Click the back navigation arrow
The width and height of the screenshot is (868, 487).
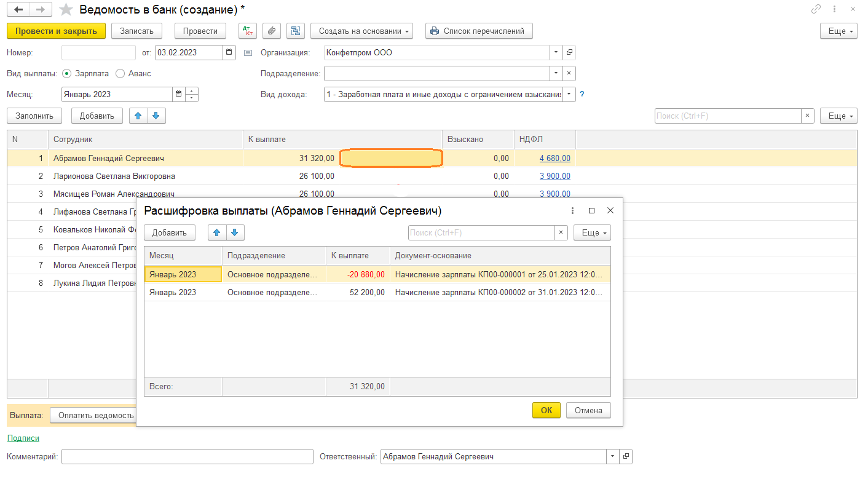coord(18,9)
